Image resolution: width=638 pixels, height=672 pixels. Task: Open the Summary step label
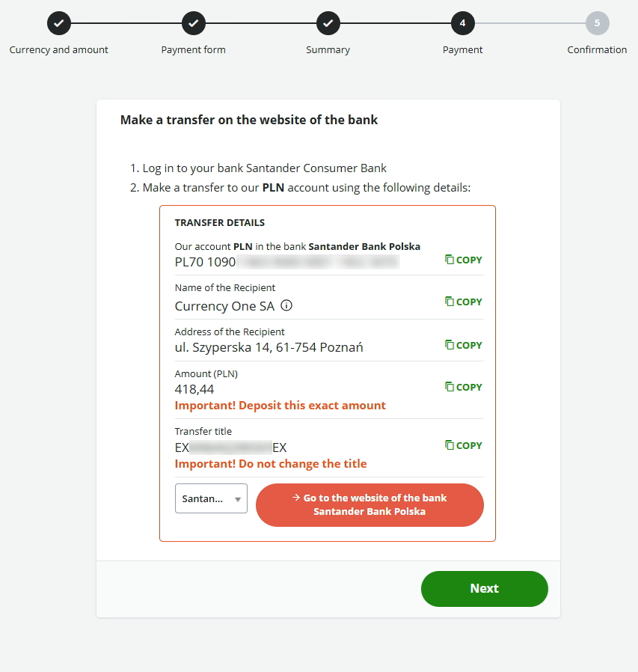point(328,50)
